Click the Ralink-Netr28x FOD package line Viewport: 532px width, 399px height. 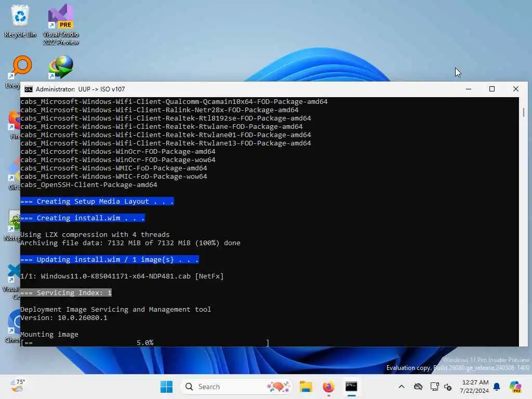pos(159,110)
